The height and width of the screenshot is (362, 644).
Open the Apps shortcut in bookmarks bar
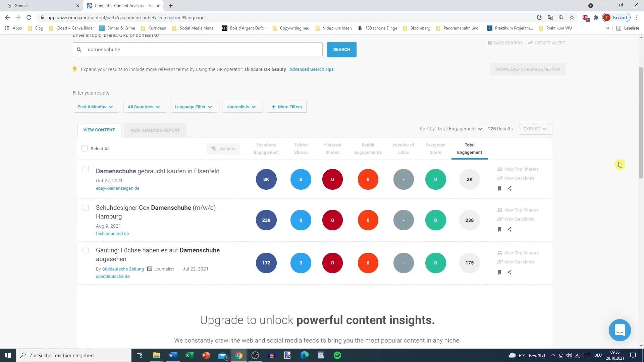coord(13,28)
